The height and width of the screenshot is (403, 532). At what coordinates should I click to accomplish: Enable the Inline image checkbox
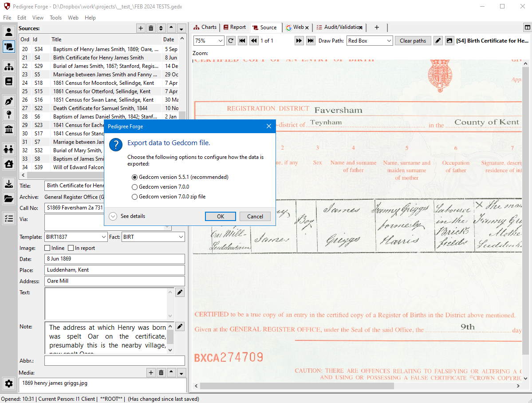47,248
